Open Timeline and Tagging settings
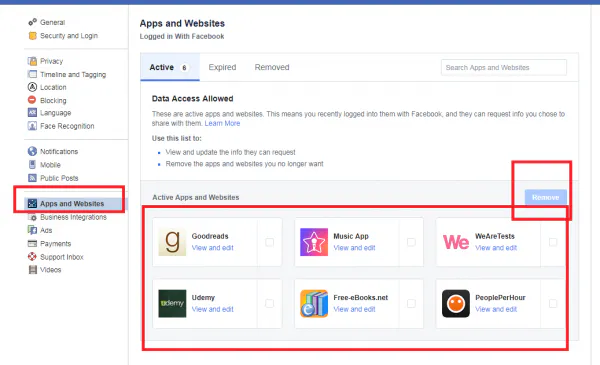This screenshot has width=600, height=365. tap(73, 74)
